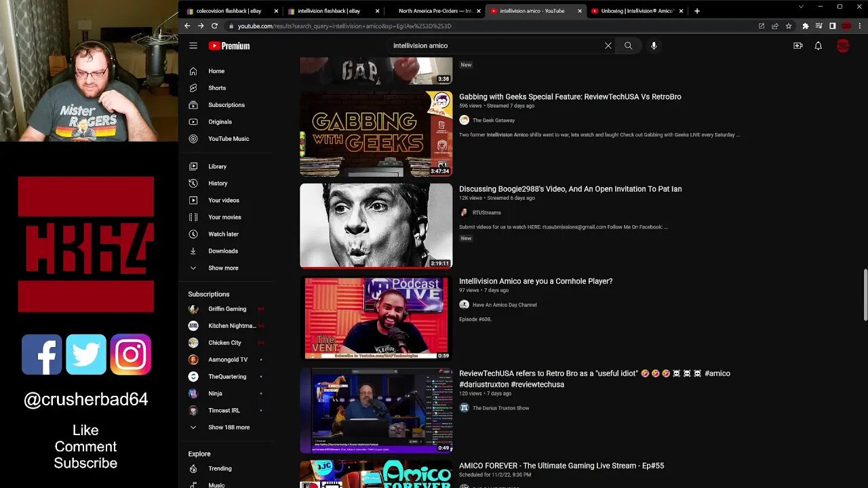Click the magnifier search button
868x488 pixels.
tap(629, 45)
